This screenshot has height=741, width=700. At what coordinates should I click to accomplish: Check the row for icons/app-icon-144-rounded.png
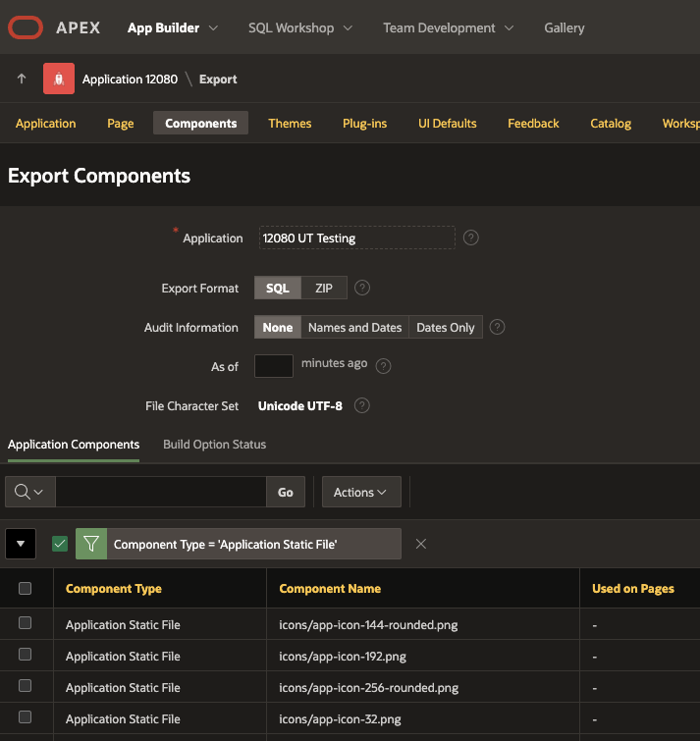pos(26,623)
